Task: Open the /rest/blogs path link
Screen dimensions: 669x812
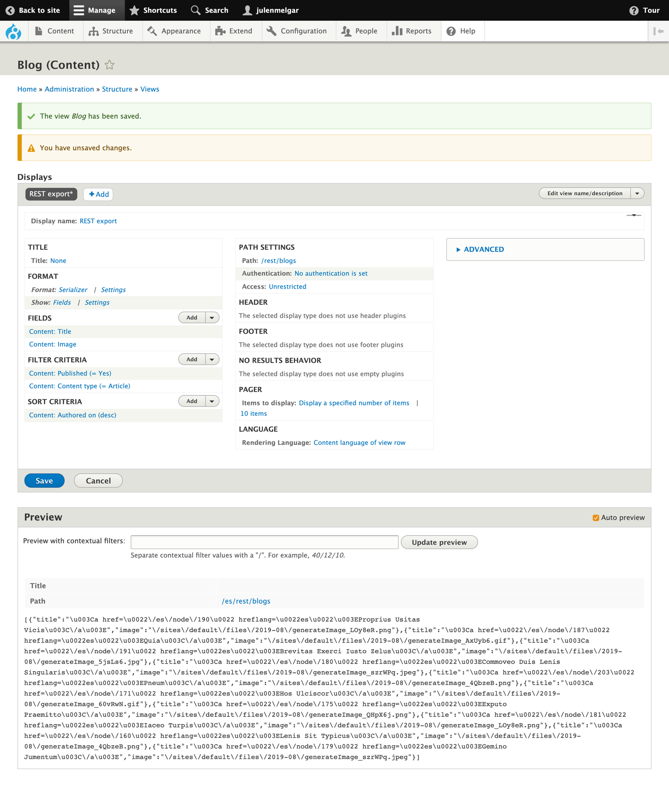Action: point(278,261)
